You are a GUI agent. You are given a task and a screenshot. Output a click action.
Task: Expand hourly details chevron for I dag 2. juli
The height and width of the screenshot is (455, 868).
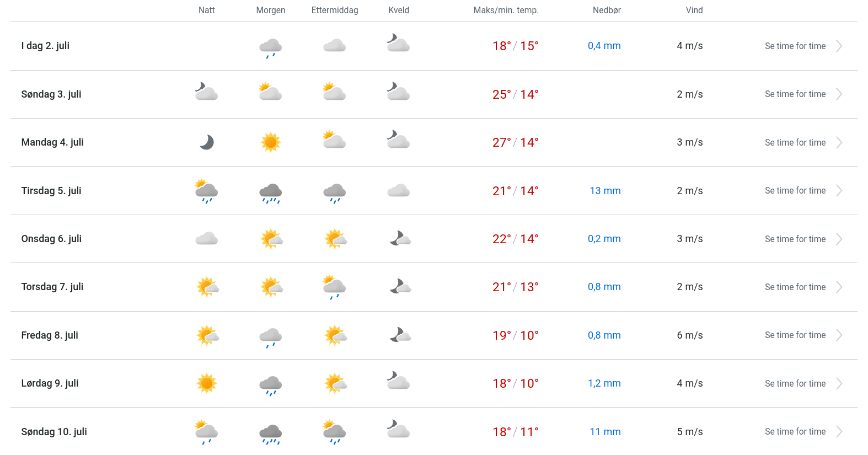click(x=839, y=46)
